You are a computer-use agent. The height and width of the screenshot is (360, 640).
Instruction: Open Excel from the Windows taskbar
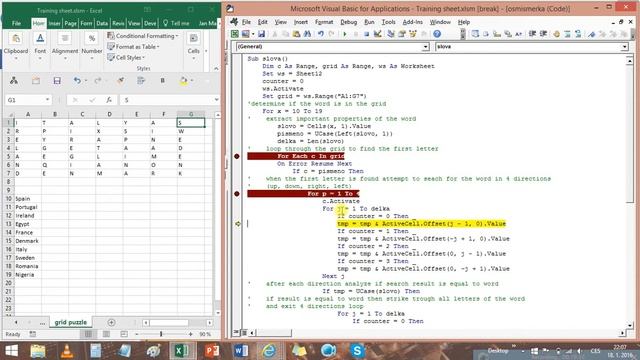(x=181, y=351)
